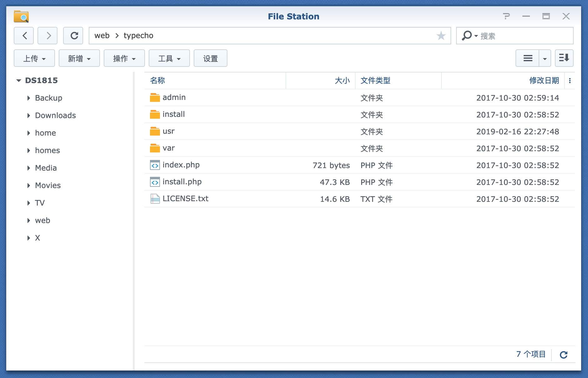The width and height of the screenshot is (588, 378).
Task: Open the view mode dropdown arrow
Action: click(545, 58)
